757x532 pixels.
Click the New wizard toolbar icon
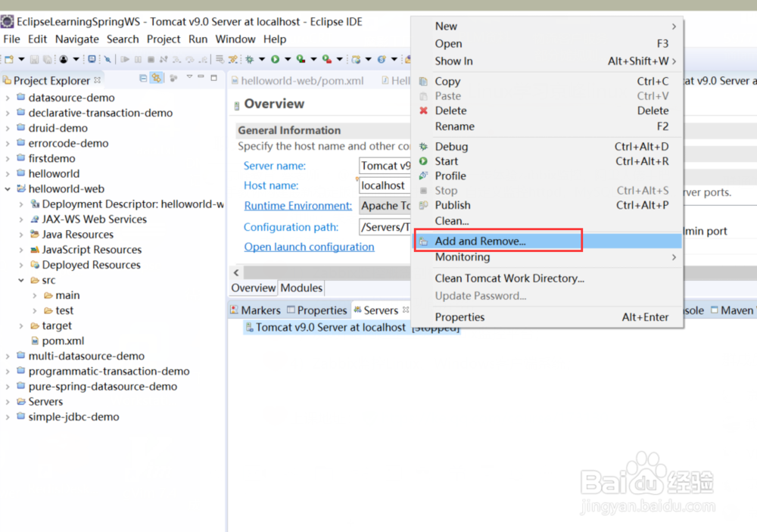coord(9,59)
